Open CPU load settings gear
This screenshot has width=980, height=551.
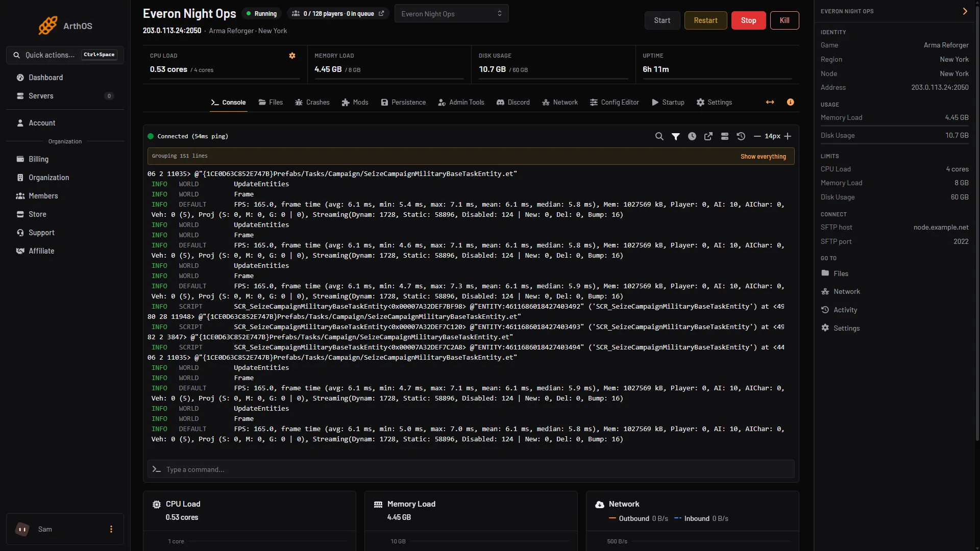(x=292, y=56)
